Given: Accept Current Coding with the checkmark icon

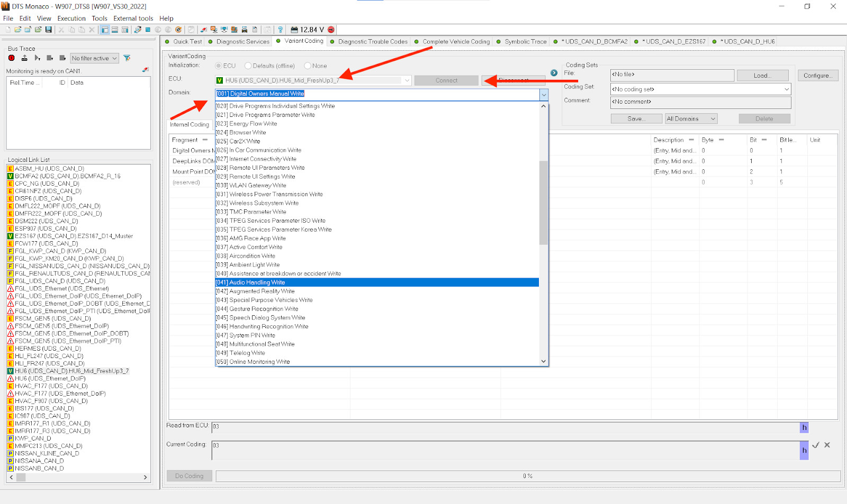Looking at the screenshot, I should (x=815, y=445).
